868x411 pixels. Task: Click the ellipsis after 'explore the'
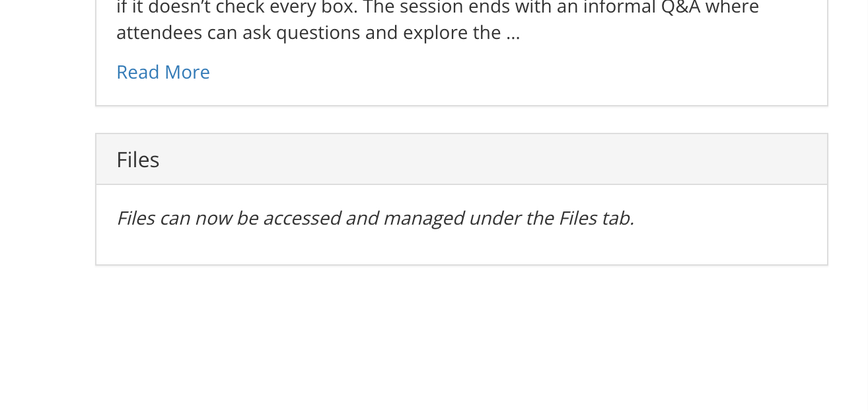pos(513,34)
